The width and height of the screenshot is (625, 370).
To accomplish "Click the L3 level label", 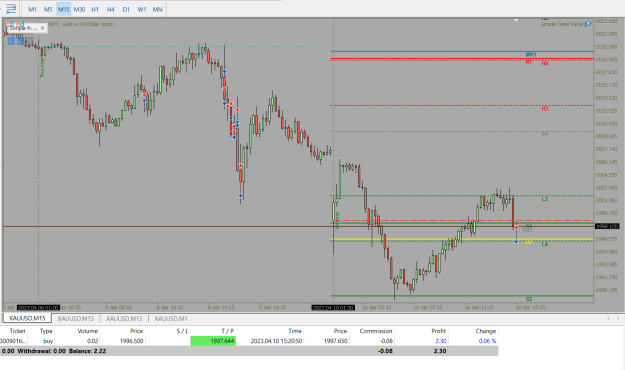I will coord(544,199).
